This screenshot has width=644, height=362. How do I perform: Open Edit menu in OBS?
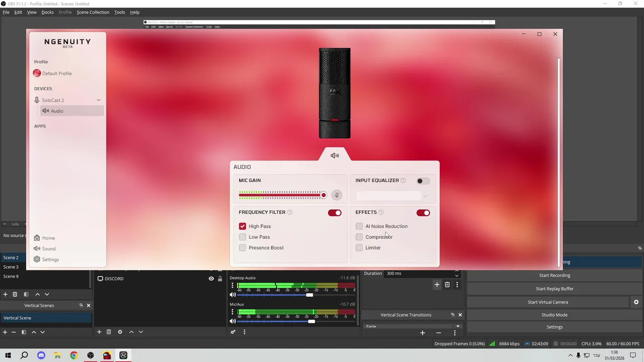tap(18, 12)
